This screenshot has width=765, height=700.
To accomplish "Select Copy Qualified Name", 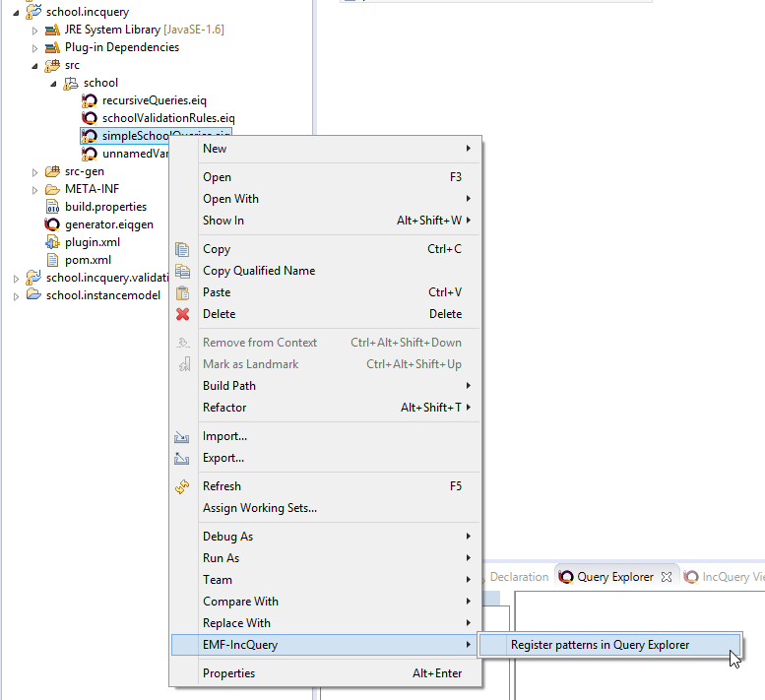I will coord(326,271).
